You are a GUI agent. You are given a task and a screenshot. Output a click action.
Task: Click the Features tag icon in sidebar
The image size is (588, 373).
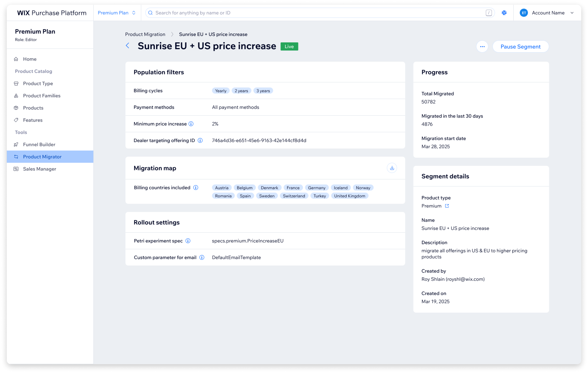[x=16, y=120]
